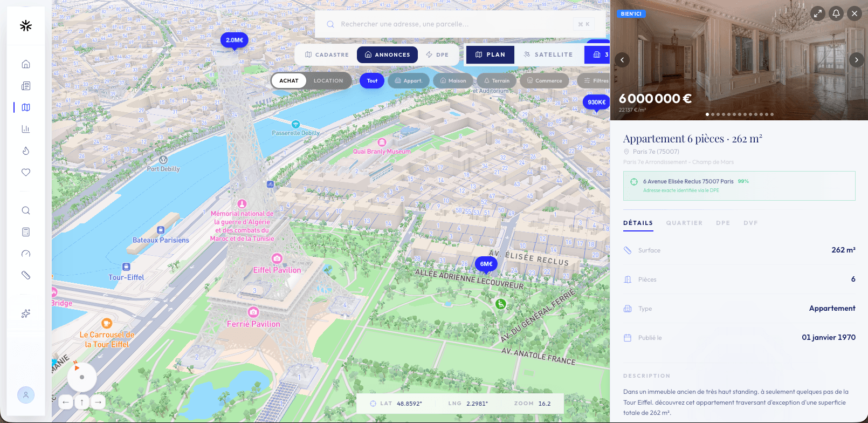Rotate the map right with arrow button
Image resolution: width=868 pixels, height=423 pixels.
click(x=98, y=402)
